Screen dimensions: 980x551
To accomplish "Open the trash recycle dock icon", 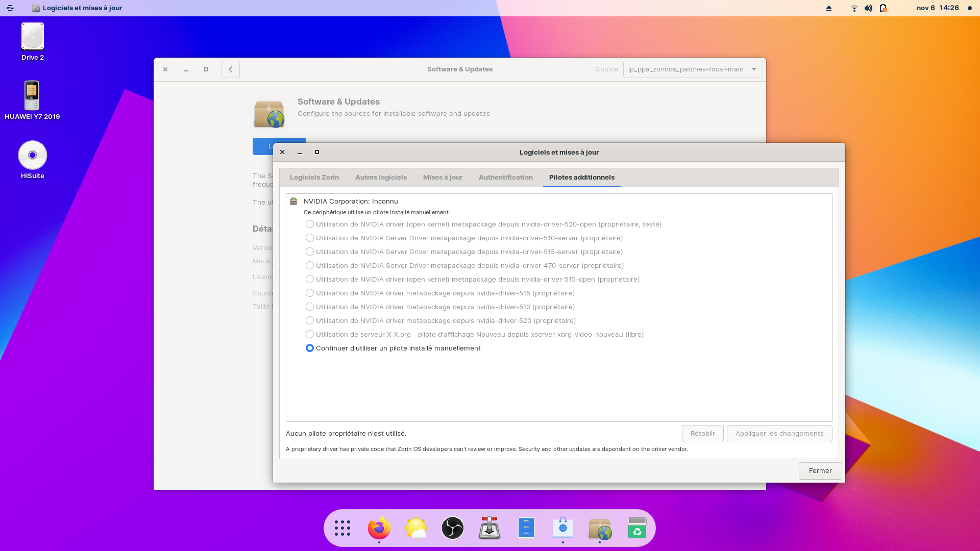I will [636, 528].
